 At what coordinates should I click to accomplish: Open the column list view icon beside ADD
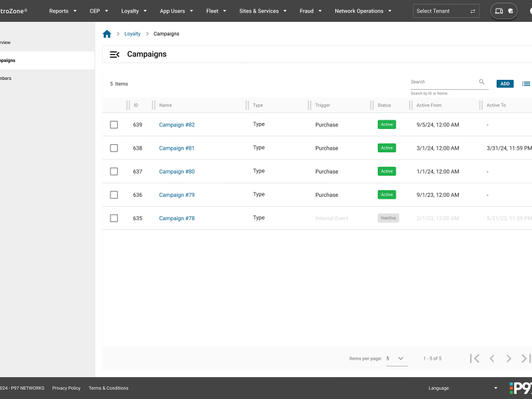(525, 84)
